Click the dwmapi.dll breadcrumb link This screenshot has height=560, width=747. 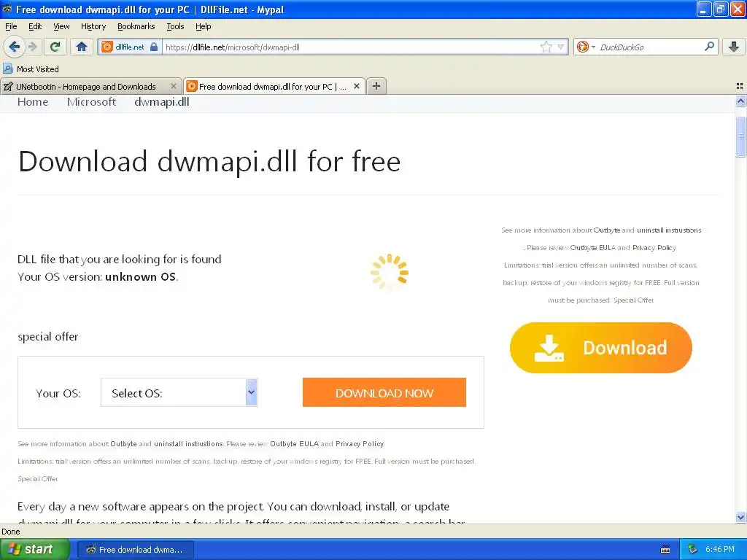[161, 102]
